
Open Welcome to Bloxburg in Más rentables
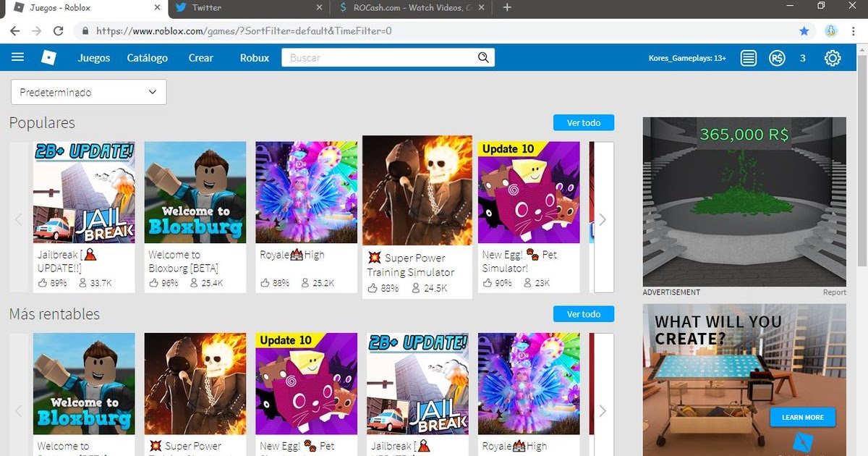(x=84, y=384)
